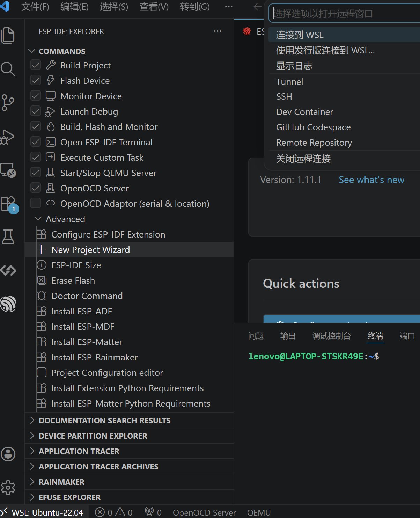The height and width of the screenshot is (518, 420).
Task: Click the Execute Custom Task icon
Action: pos(51,157)
